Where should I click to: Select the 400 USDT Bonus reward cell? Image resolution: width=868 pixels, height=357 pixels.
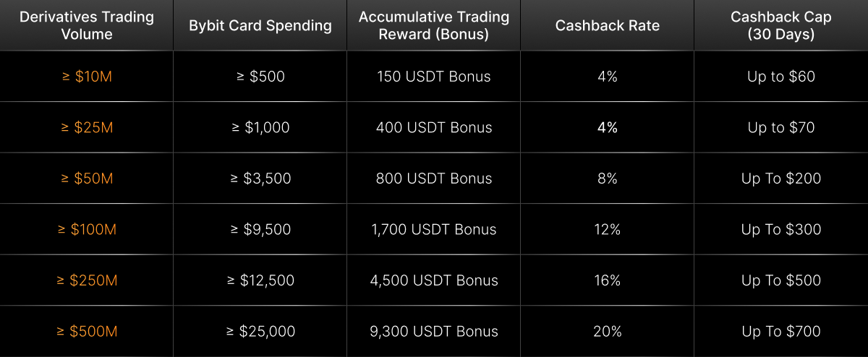[434, 128]
